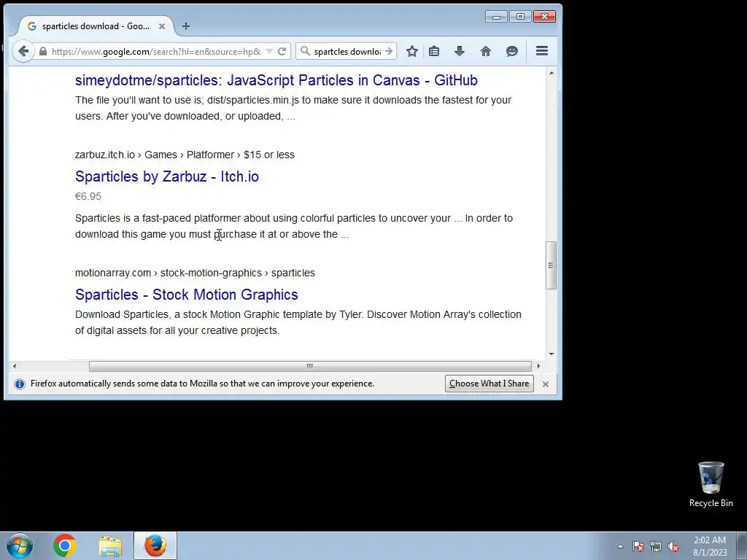Dismiss the Firefox data notification bar
747x560 pixels.
pyautogui.click(x=546, y=384)
